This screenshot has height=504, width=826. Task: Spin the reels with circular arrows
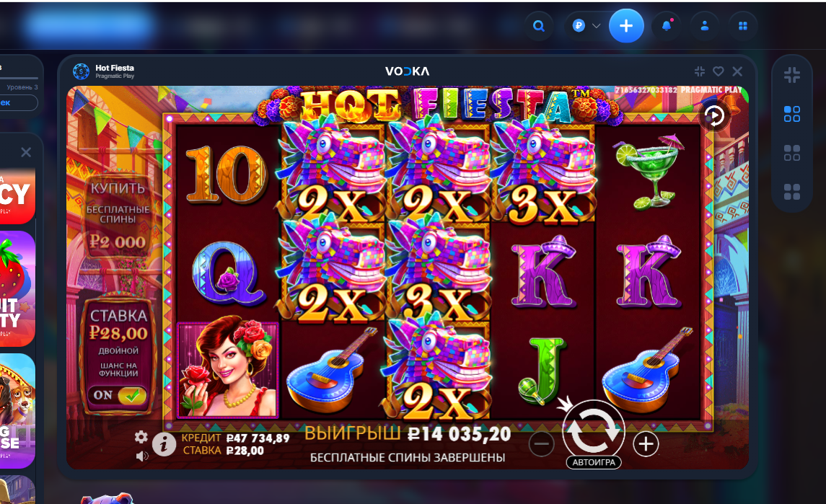594,429
